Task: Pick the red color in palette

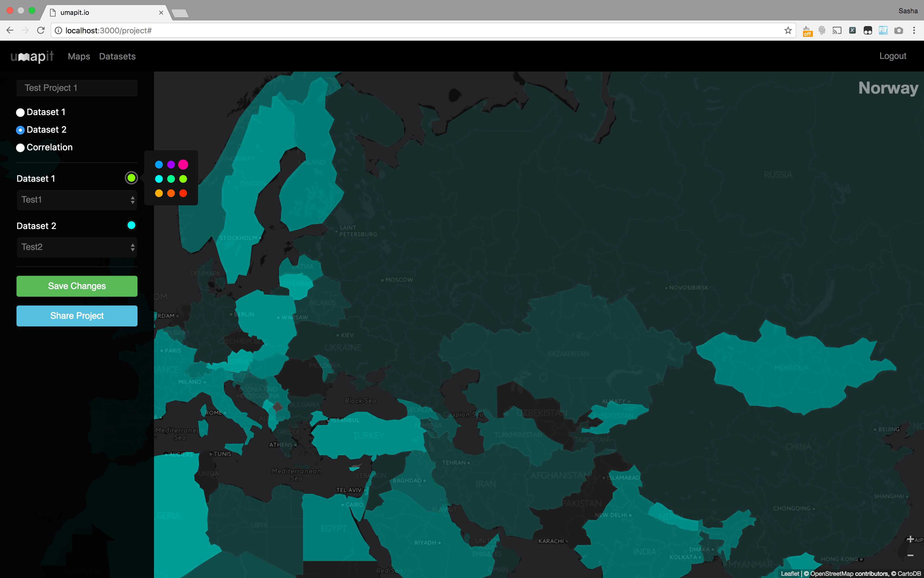Action: tap(183, 193)
